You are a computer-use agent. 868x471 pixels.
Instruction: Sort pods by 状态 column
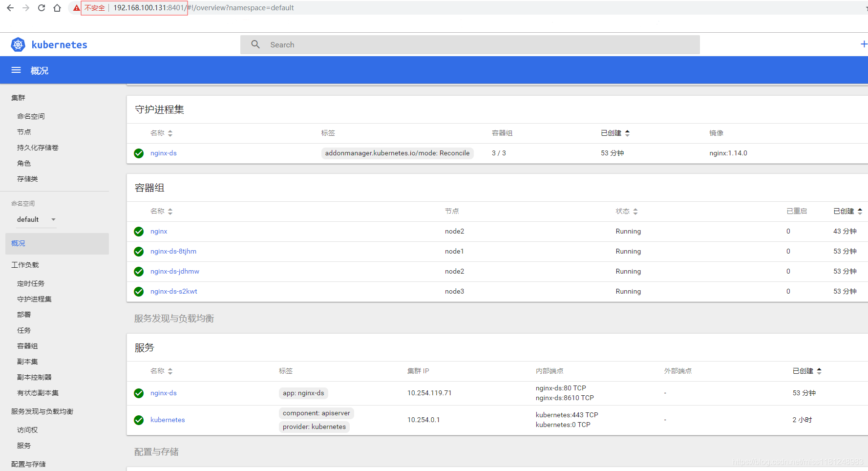[x=627, y=211]
